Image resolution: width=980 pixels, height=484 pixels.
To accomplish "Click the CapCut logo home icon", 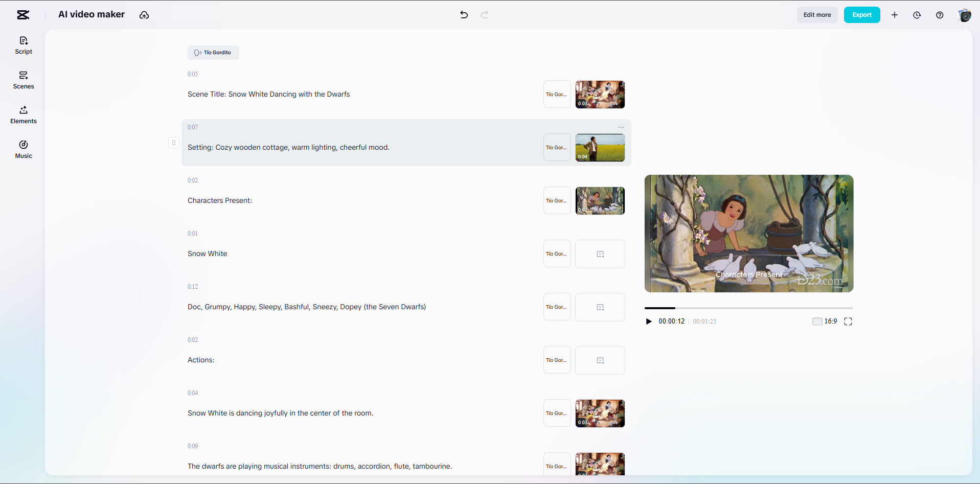I will 23,15.
